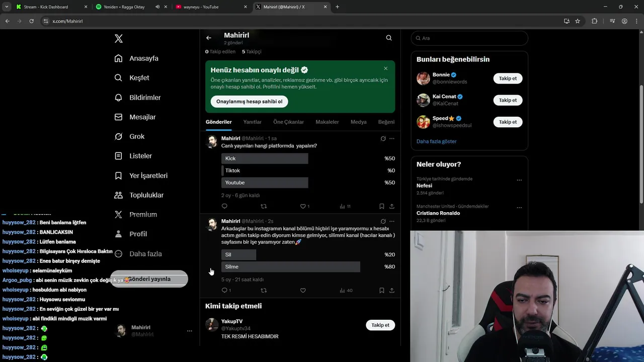The height and width of the screenshot is (362, 644).
Task: Mute the Yeniden Ragga Oktay tab audio
Action: [157, 7]
